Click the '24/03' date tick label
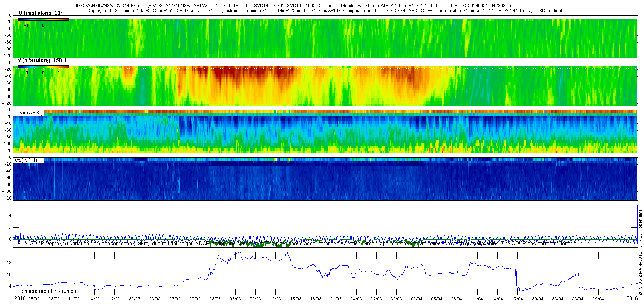The image size is (644, 304). 356,299
